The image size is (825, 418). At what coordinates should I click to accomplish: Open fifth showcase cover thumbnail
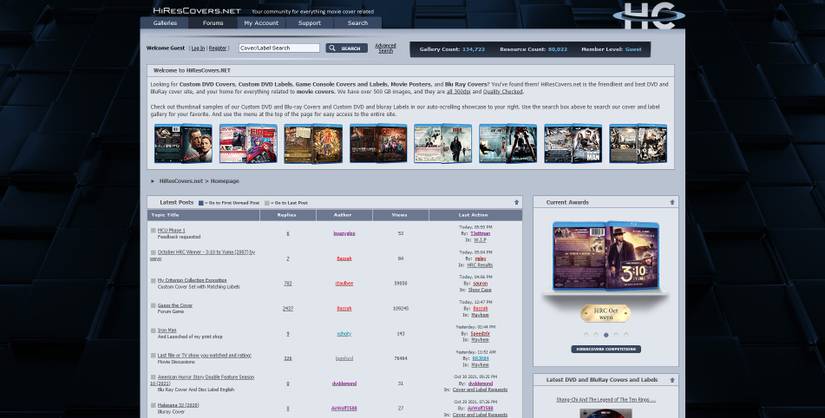[x=443, y=144]
